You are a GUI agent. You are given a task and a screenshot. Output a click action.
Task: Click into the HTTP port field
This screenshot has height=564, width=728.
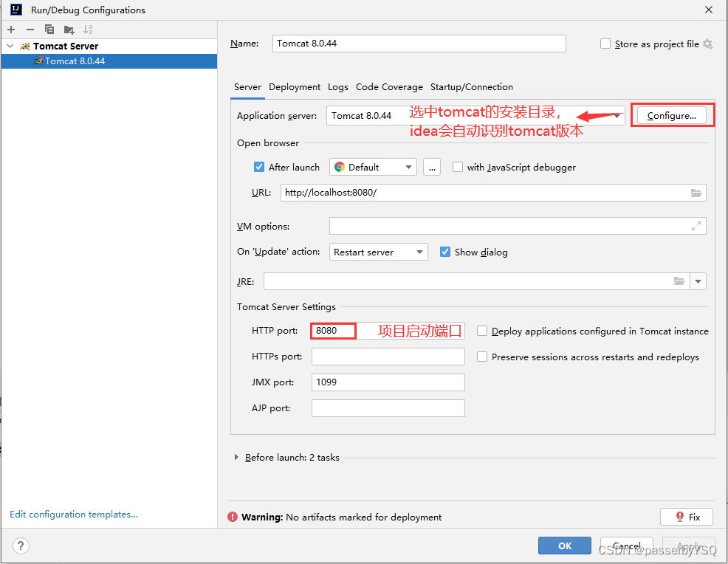(x=388, y=331)
